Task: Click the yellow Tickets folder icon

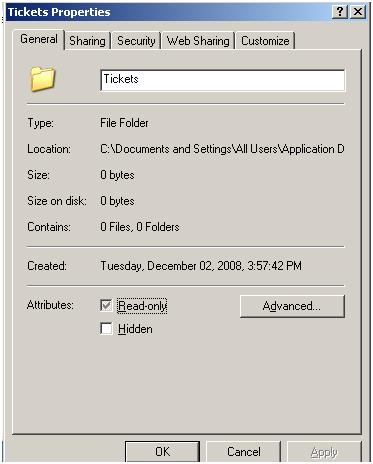Action: coord(43,79)
